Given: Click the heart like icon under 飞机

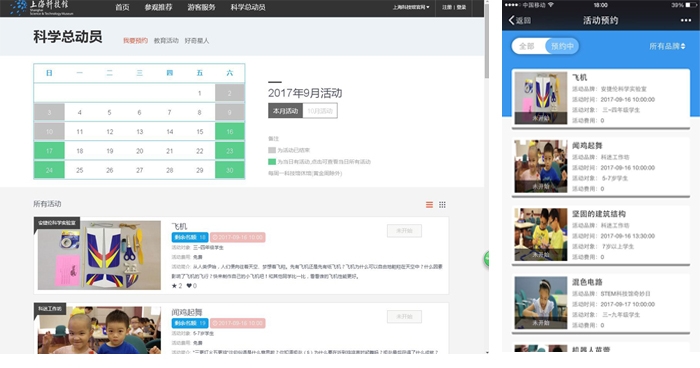Looking at the screenshot, I should click(x=189, y=286).
